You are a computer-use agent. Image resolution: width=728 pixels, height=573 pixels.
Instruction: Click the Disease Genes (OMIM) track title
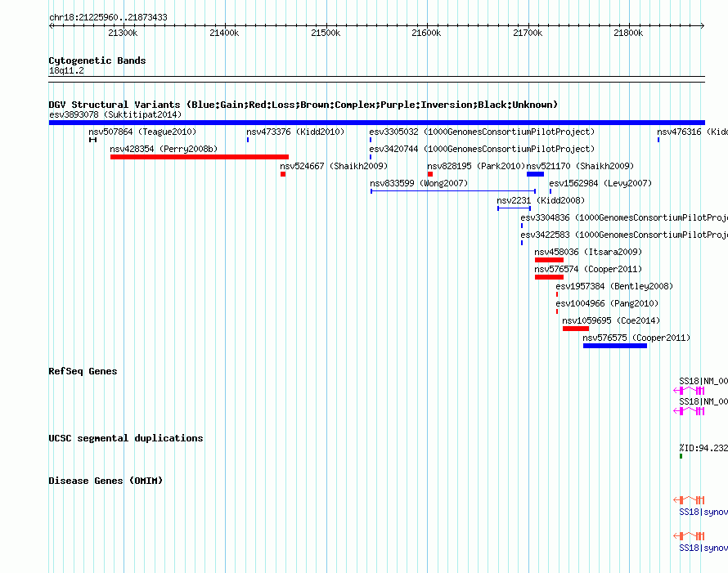[106, 481]
